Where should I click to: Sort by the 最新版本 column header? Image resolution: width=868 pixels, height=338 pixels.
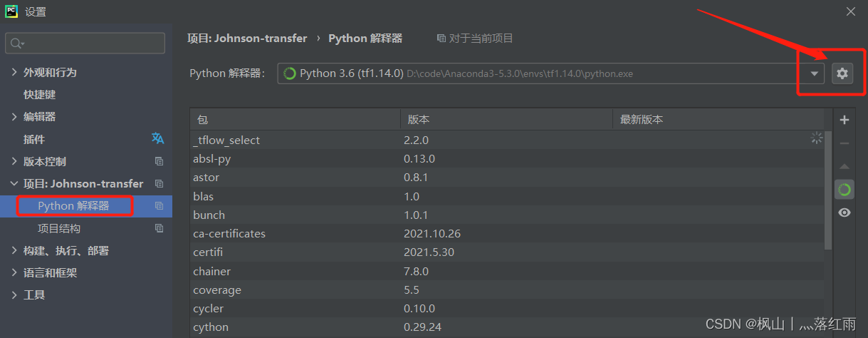point(718,120)
